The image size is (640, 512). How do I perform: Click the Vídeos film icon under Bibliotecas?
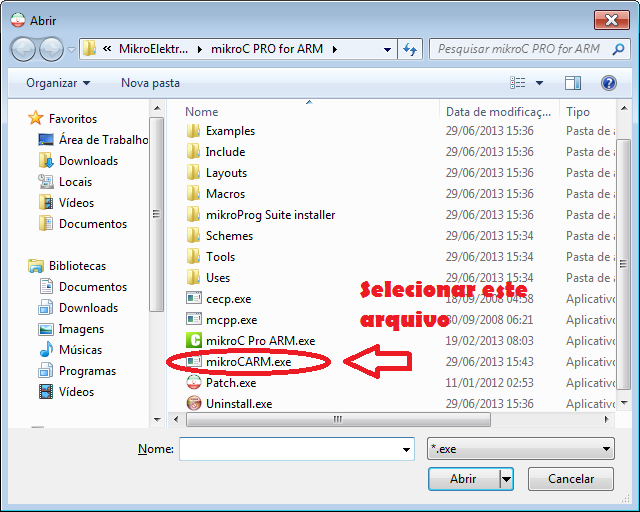(46, 392)
